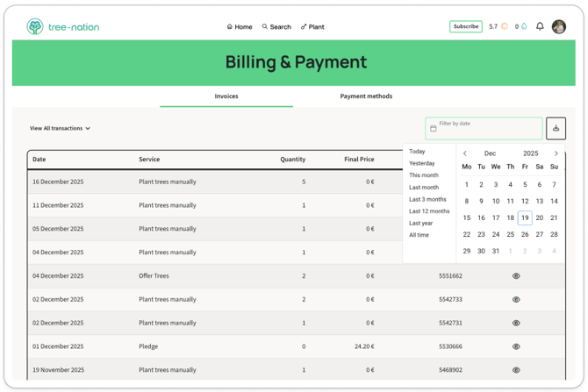The width and height of the screenshot is (588, 392).
Task: View invoice 5542733 with eye icon
Action: 516,300
